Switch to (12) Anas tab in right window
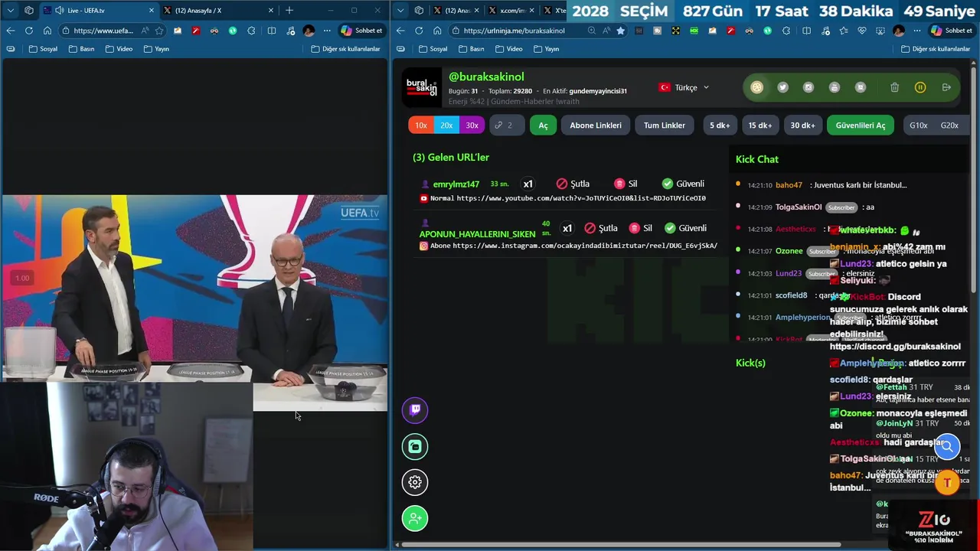The height and width of the screenshot is (551, 980). [457, 11]
